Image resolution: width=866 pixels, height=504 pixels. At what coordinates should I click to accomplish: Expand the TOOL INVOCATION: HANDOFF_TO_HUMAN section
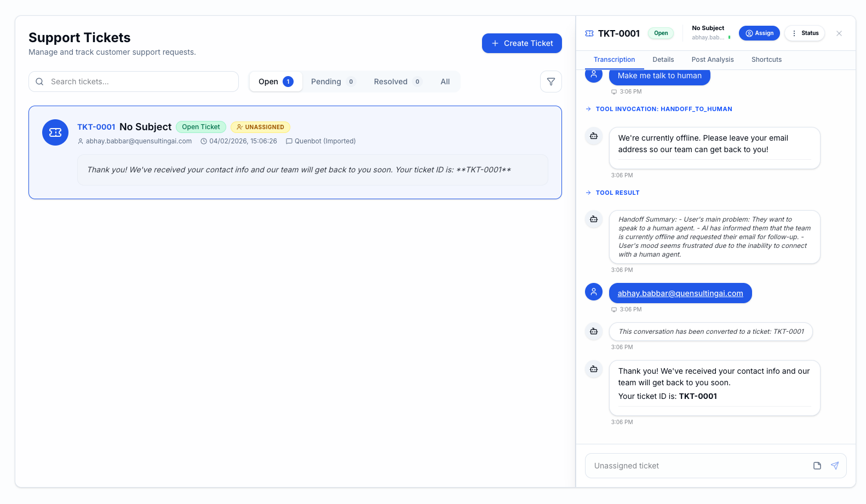tap(663, 109)
